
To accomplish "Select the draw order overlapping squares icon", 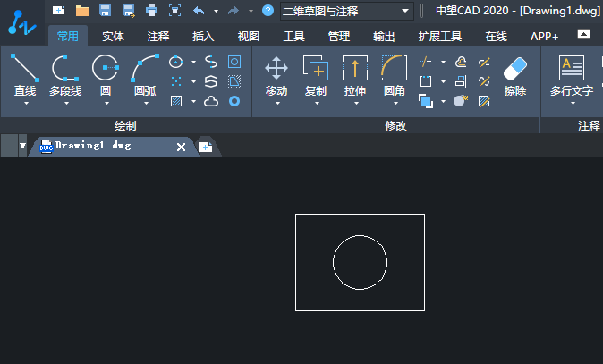I will tap(426, 101).
